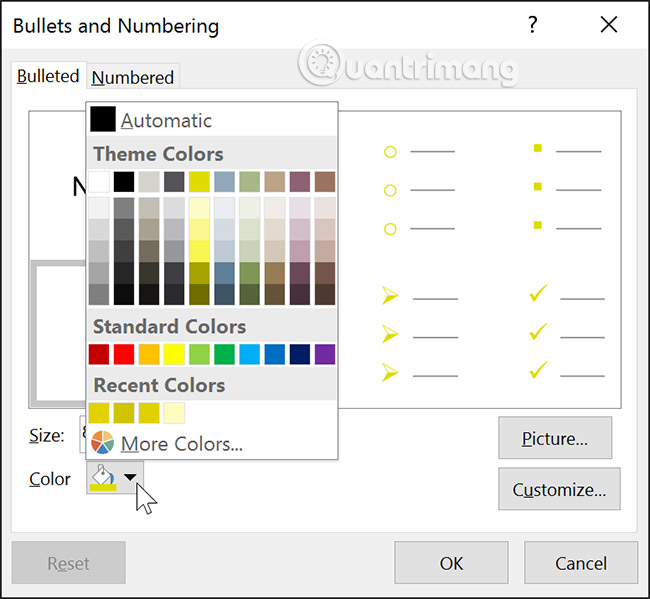
Task: Pick the yellow theme color top swatch
Action: click(x=199, y=182)
